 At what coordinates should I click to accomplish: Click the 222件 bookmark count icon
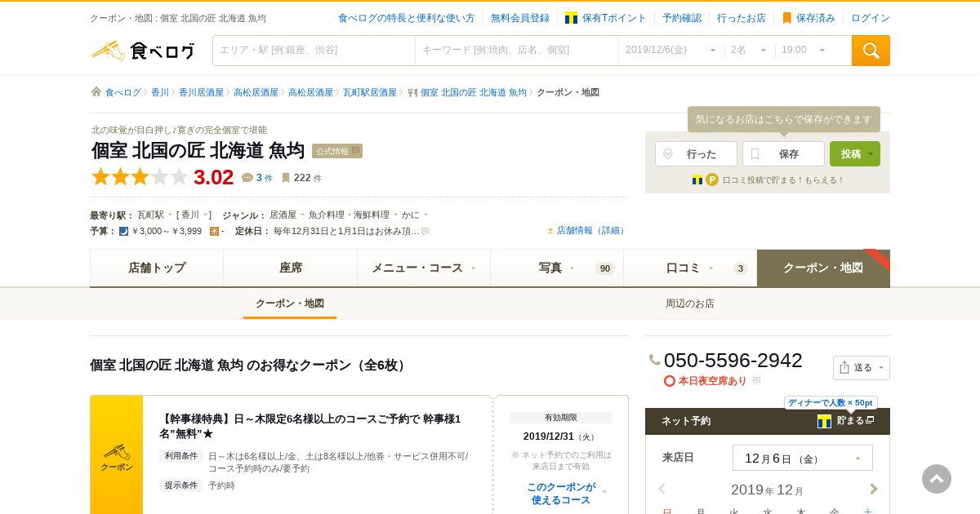click(286, 178)
